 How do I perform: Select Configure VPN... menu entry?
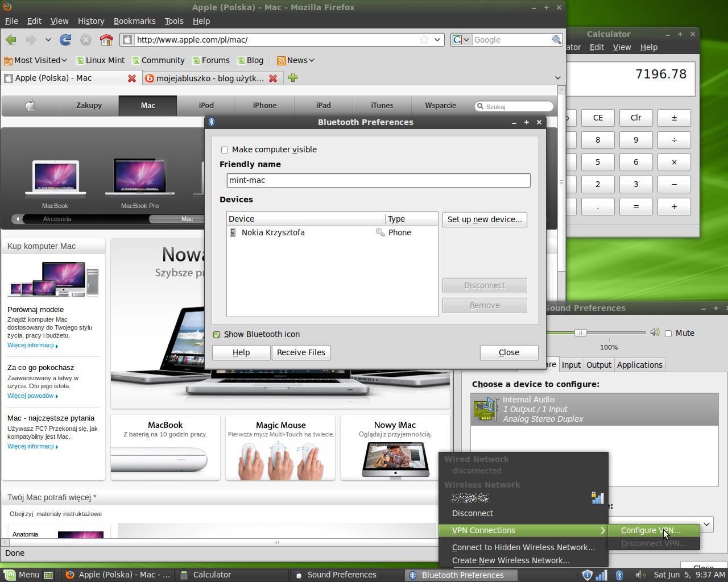653,530
